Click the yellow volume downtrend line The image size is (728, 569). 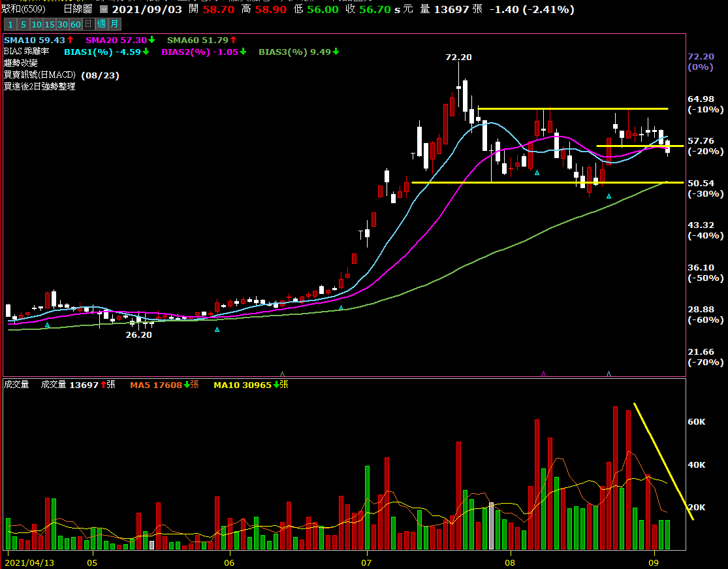663,461
